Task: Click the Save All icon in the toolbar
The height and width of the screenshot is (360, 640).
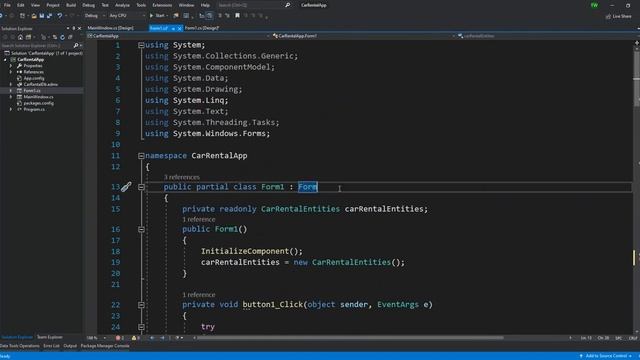Action: point(49,16)
